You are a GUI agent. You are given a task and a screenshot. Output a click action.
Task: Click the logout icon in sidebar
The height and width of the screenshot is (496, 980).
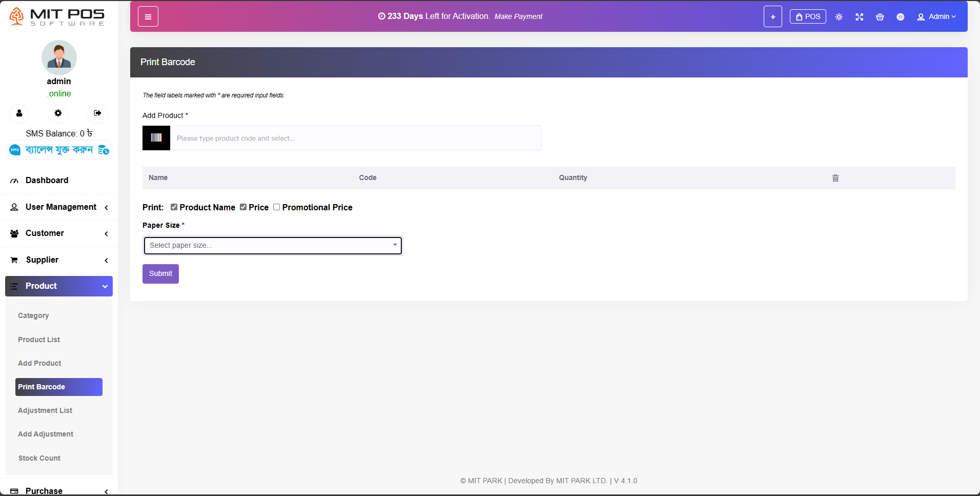pos(97,113)
